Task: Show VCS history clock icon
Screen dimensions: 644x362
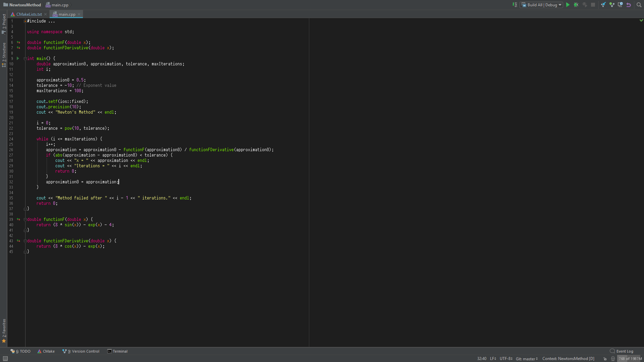Action: point(620,5)
